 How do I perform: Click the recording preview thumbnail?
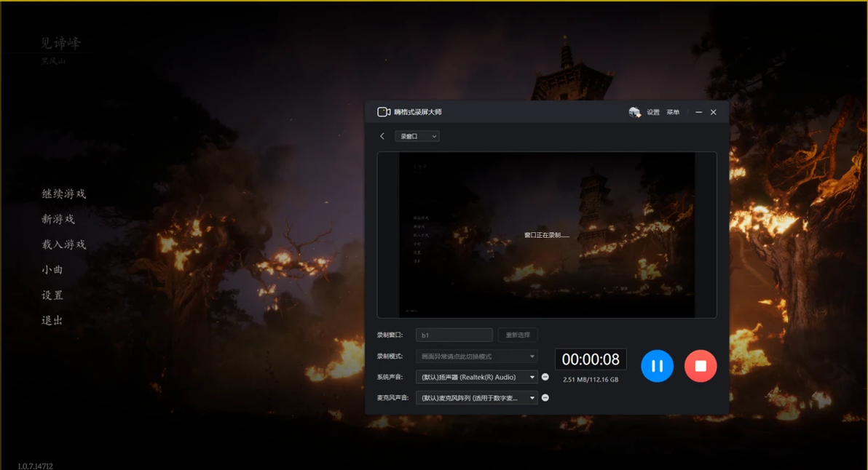point(547,235)
